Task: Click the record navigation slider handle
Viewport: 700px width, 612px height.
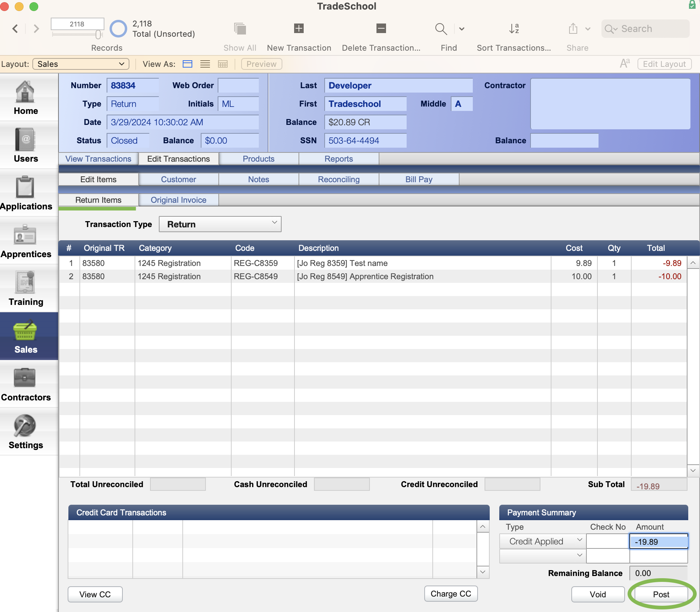Action: point(98,35)
